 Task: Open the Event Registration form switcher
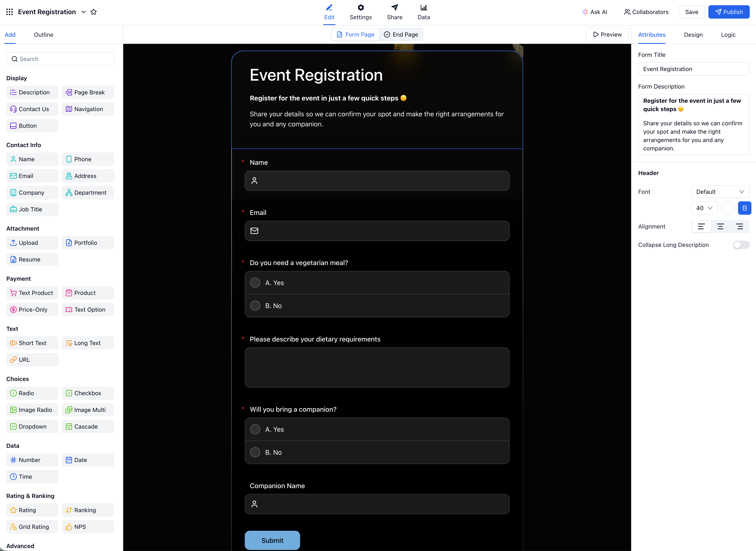[x=83, y=12]
